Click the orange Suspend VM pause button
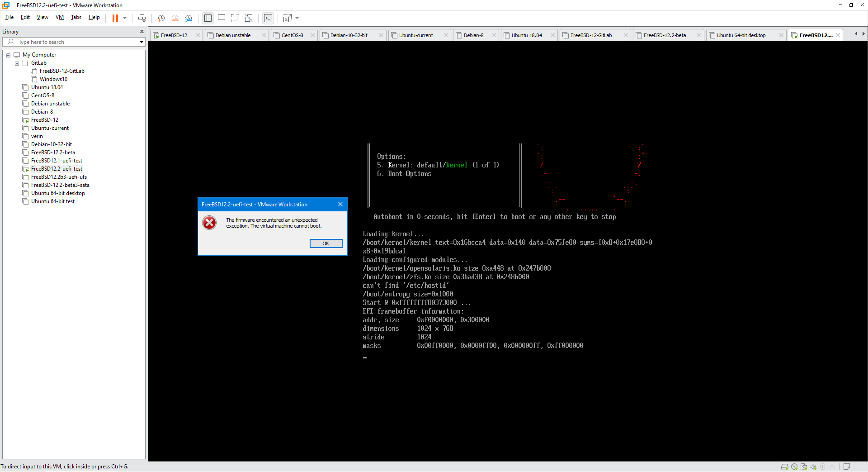868x472 pixels. point(115,18)
